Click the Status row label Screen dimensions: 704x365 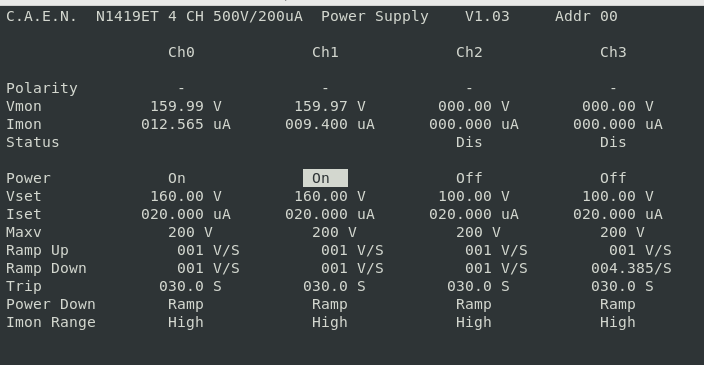(x=33, y=142)
